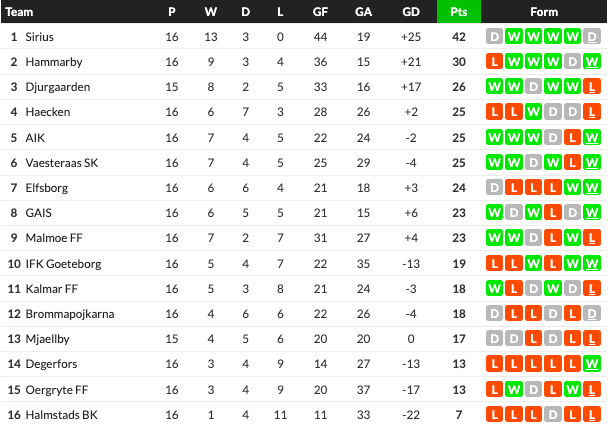
Task: Click the Brommapojkarna team name
Action: pyautogui.click(x=70, y=314)
